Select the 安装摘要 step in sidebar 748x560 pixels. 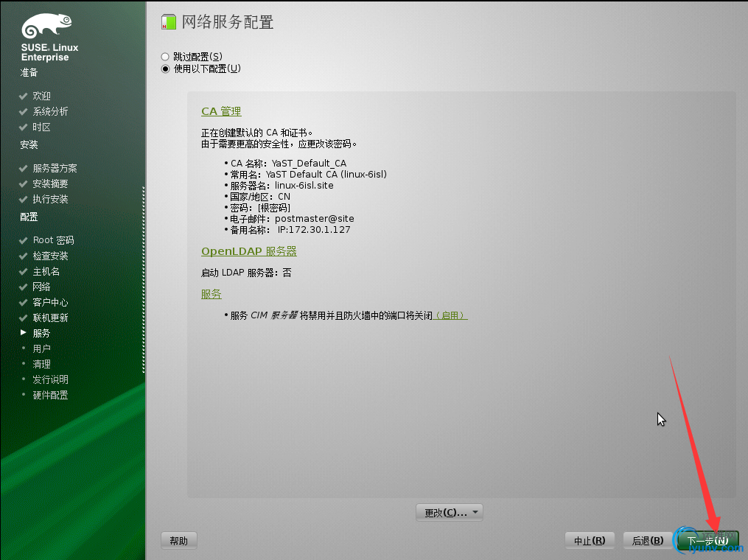pos(50,183)
